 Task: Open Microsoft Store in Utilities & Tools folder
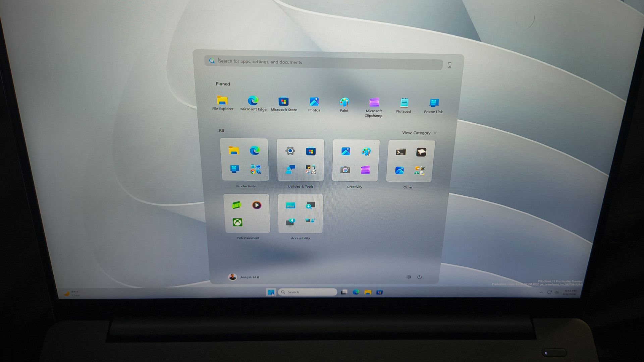coord(311,152)
